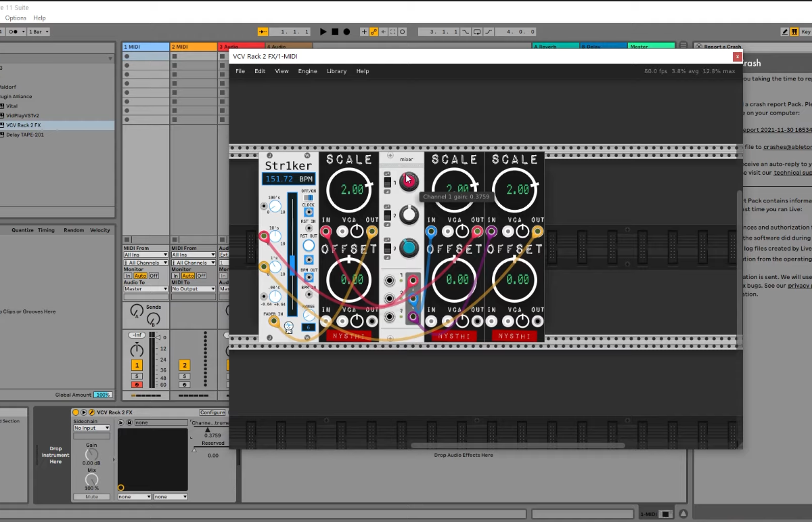Click the Str1ker blue vertical fader
This screenshot has width=812, height=522.
[x=292, y=264]
